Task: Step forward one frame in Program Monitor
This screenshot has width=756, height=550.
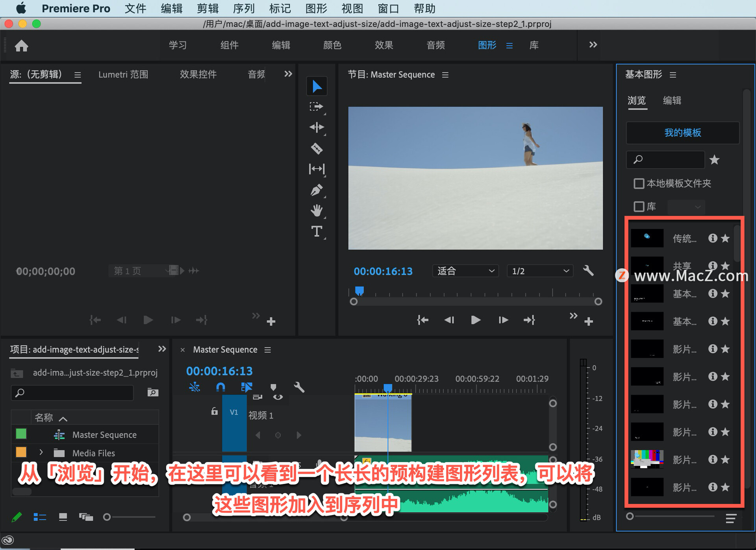Action: pyautogui.click(x=503, y=320)
